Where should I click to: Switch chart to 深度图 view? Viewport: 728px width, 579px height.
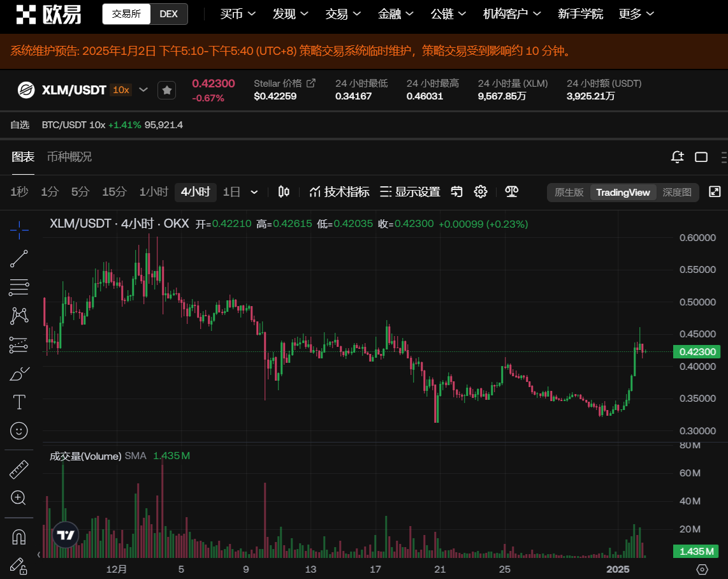[676, 193]
